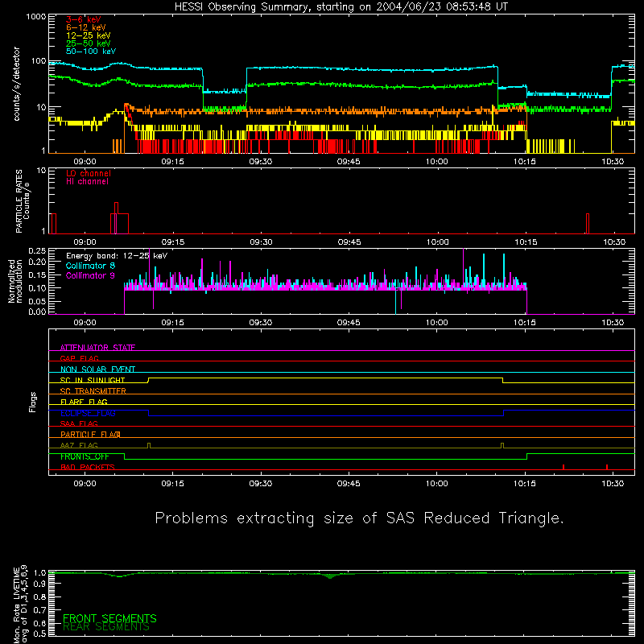The width and height of the screenshot is (644, 644).
Task: Click the SAA FLAG label
Action: (x=79, y=423)
